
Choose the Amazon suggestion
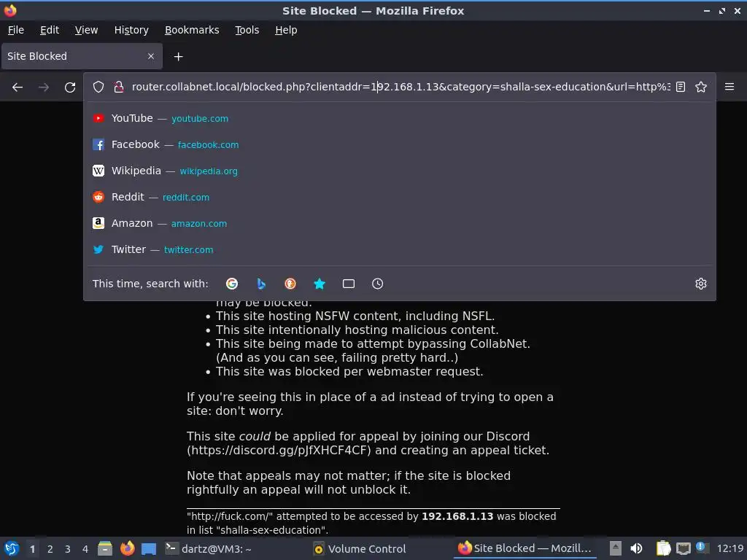pyautogui.click(x=400, y=223)
